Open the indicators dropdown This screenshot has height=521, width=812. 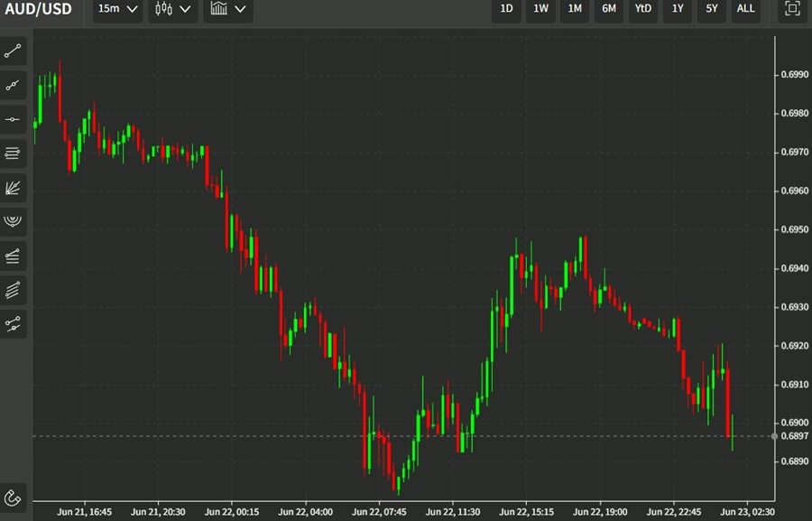[x=228, y=9]
